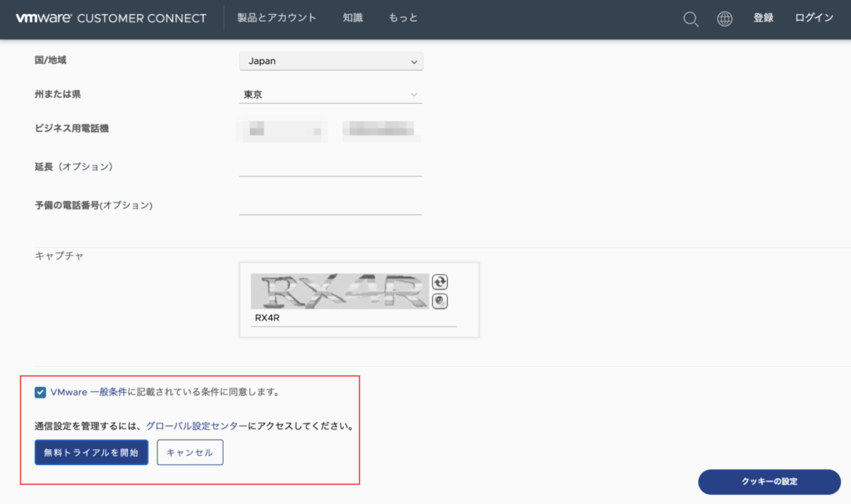Select the キャプチャ section label
Viewport: 851px width, 504px height.
coord(59,256)
